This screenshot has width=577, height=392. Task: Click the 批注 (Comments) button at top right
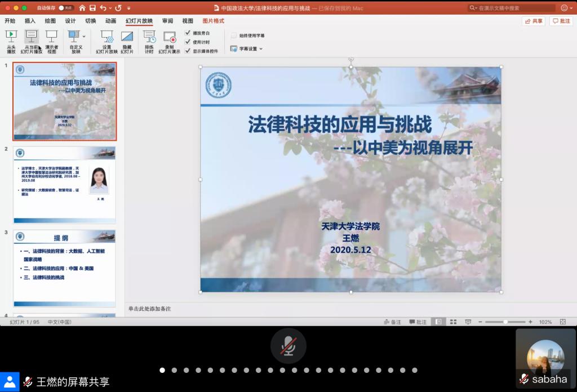coord(561,21)
